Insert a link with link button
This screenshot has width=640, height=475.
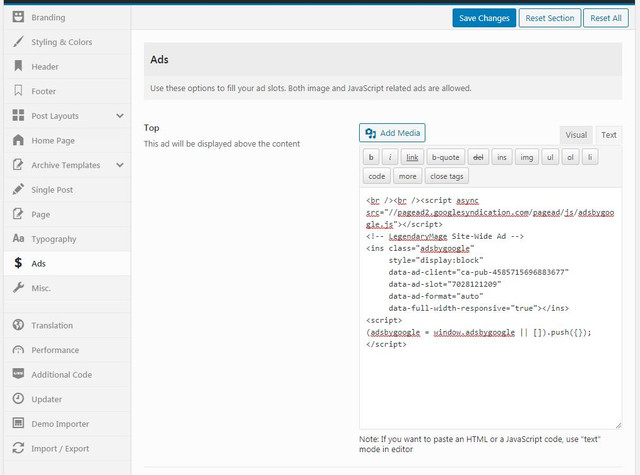point(412,157)
